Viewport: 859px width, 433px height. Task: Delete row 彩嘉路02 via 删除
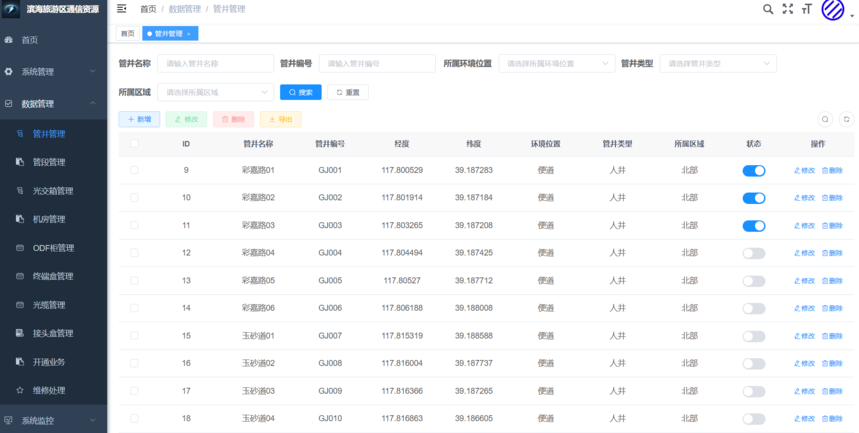[832, 198]
